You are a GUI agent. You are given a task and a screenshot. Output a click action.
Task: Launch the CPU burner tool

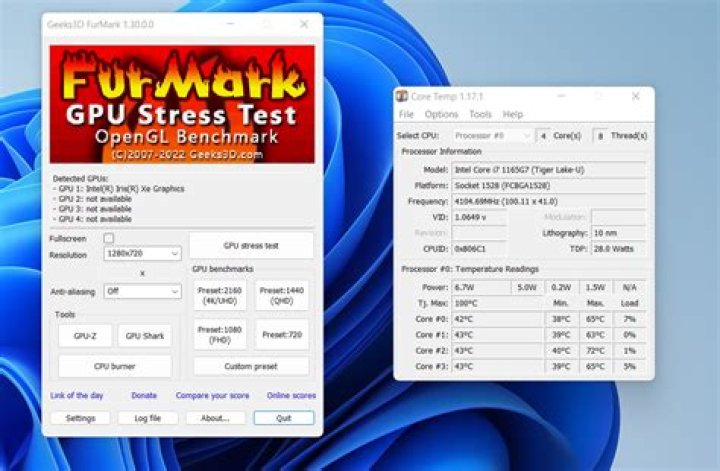pos(115,366)
